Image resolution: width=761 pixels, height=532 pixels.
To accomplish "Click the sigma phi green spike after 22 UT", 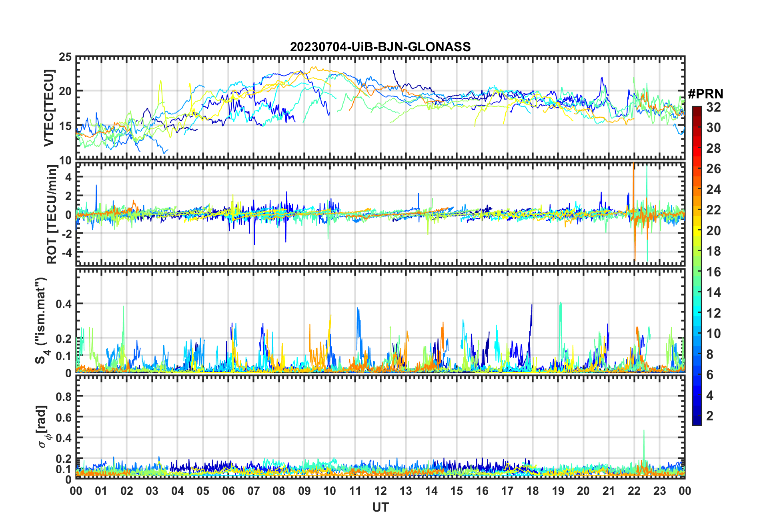I will [644, 444].
